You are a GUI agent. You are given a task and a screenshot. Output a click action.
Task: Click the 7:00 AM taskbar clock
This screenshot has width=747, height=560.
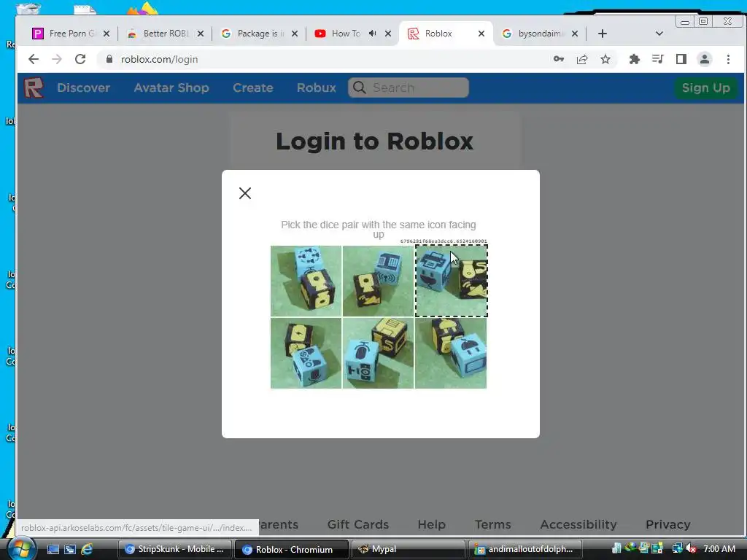point(719,548)
